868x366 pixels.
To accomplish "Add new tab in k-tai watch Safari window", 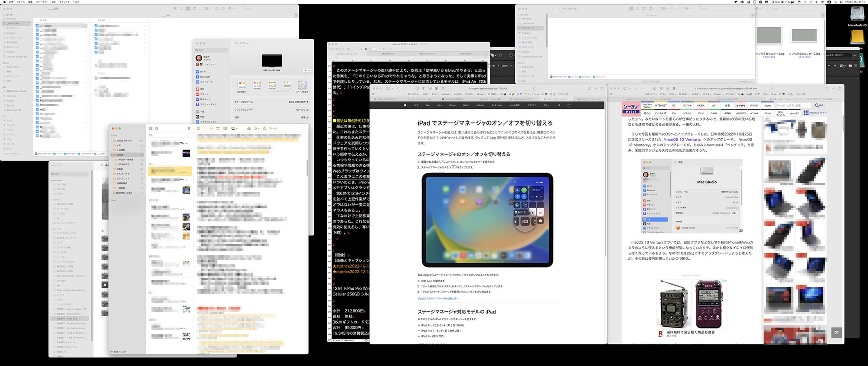I will point(833,89).
